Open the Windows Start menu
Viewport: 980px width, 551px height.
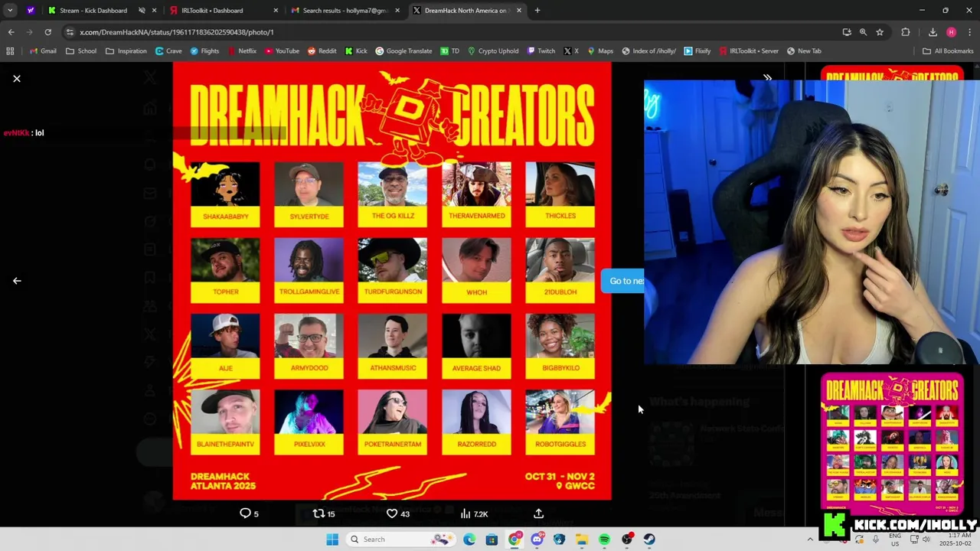332,540
